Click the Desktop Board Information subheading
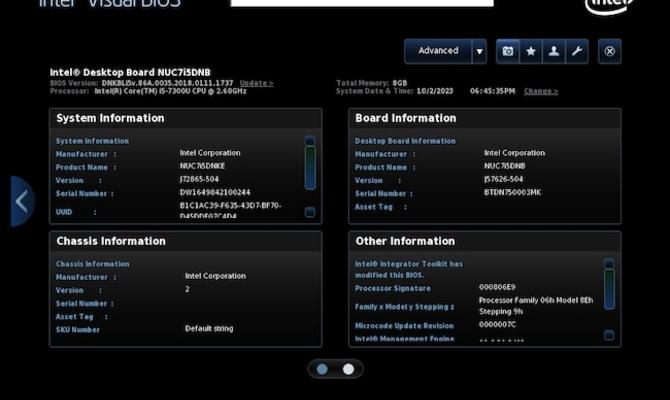The height and width of the screenshot is (400, 670). [x=405, y=141]
